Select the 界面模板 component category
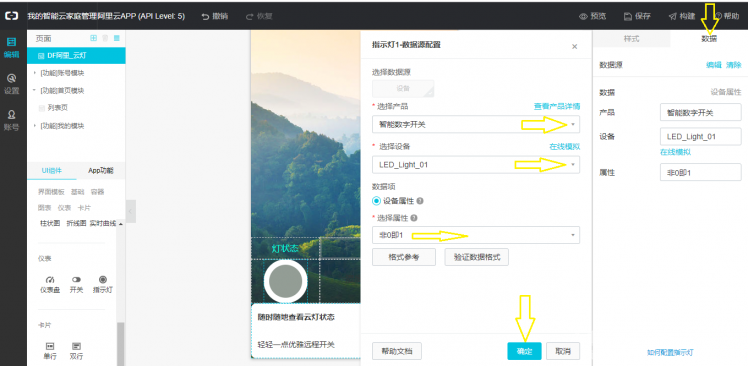This screenshot has height=366, width=748. tap(51, 192)
